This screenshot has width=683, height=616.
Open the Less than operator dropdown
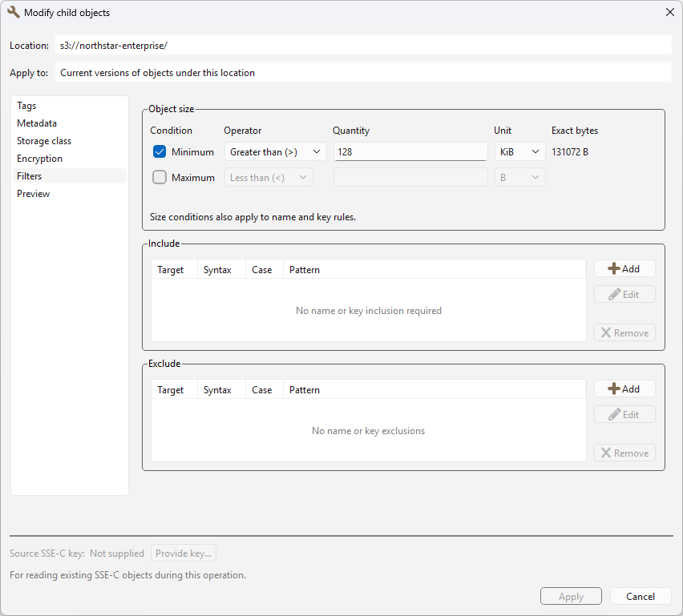(269, 178)
